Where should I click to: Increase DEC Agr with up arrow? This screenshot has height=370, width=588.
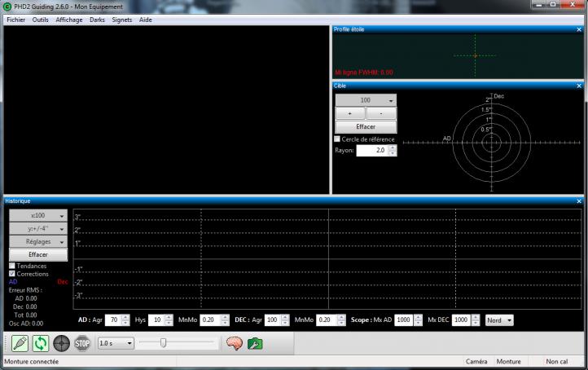(x=285, y=317)
